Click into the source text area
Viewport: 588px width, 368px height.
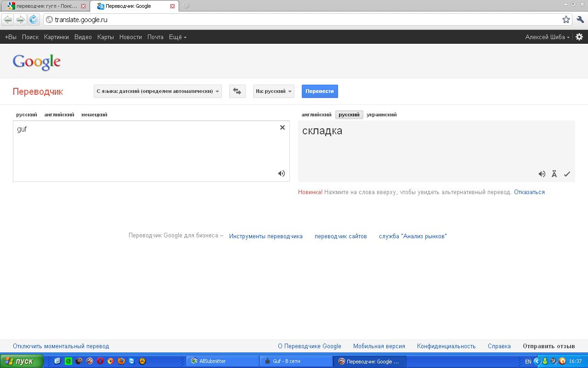151,151
